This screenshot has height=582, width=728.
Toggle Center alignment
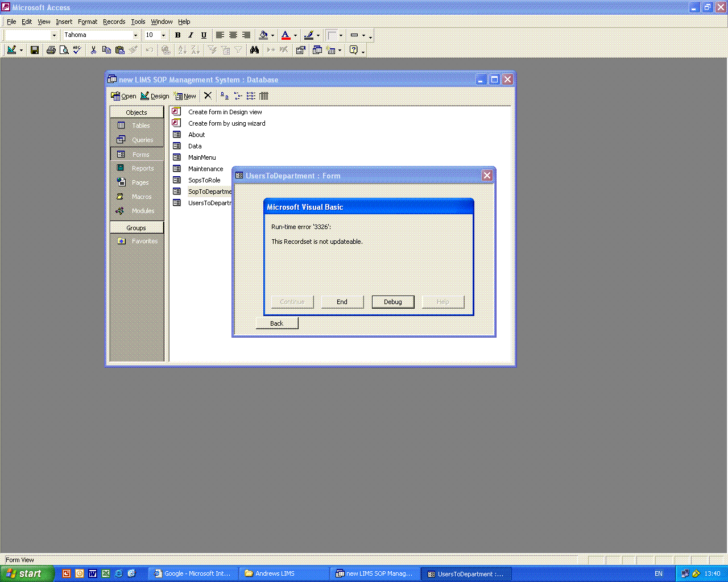pos(233,35)
